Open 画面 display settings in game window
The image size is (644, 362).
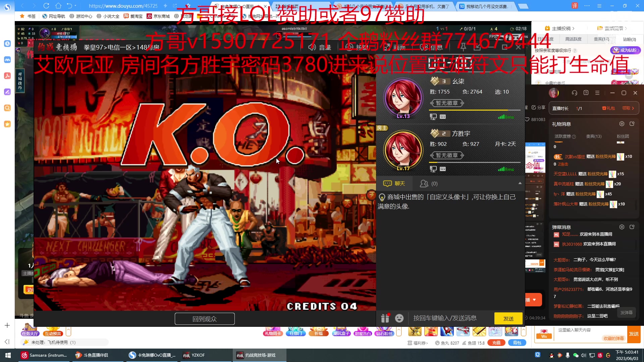(x=394, y=48)
